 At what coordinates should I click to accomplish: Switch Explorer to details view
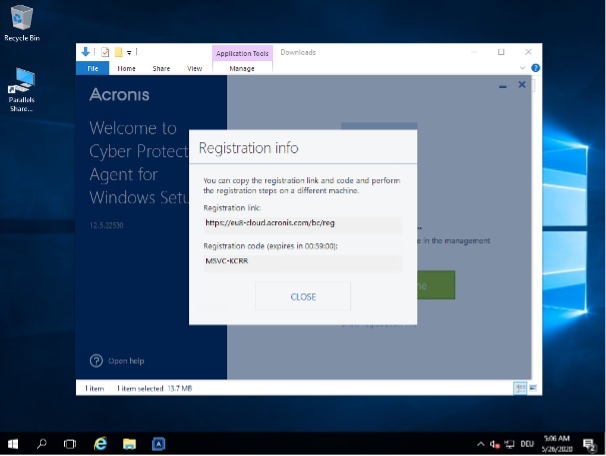(x=520, y=388)
